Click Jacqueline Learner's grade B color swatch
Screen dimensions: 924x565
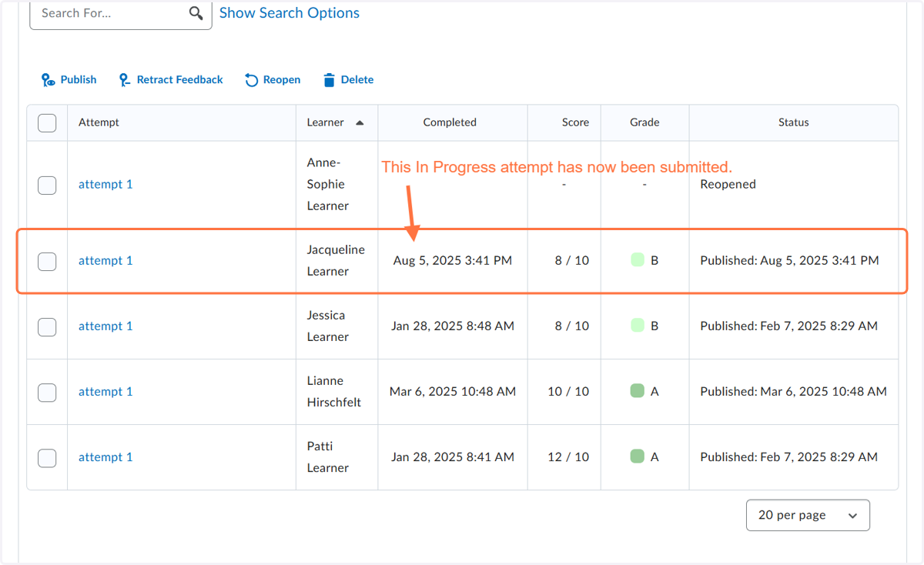tap(637, 260)
